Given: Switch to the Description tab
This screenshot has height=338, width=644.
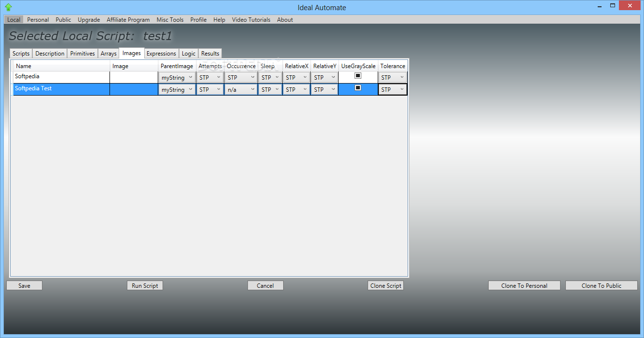Looking at the screenshot, I should (x=50, y=54).
